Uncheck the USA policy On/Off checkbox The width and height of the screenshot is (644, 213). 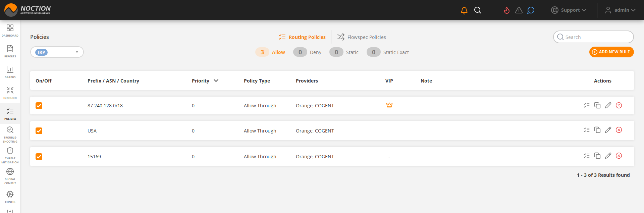tap(39, 131)
